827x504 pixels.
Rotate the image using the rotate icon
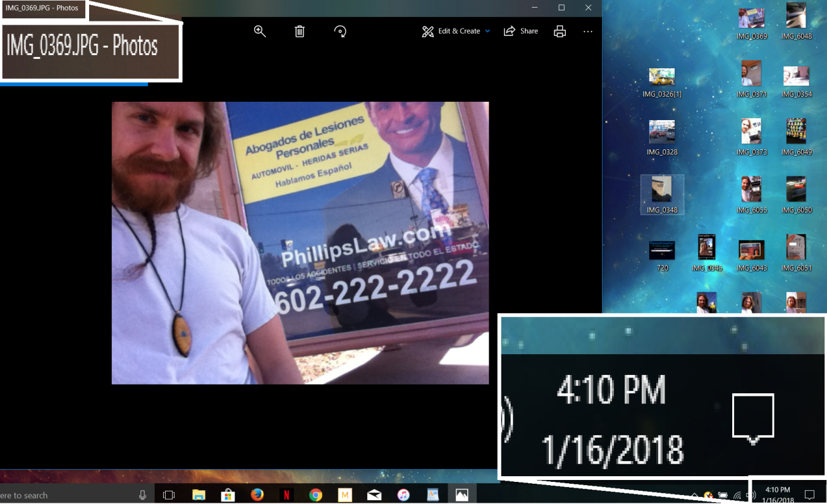tap(340, 31)
